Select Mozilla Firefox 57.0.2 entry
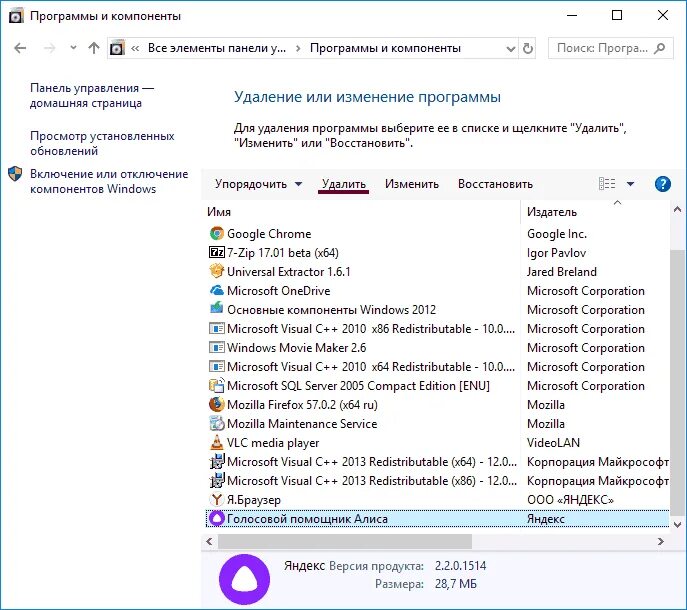The height and width of the screenshot is (610, 687). pyautogui.click(x=302, y=404)
